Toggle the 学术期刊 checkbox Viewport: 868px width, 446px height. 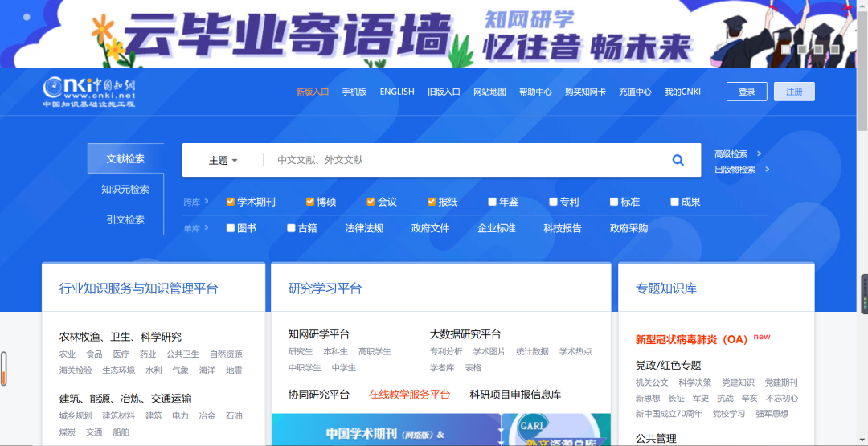pyautogui.click(x=231, y=202)
